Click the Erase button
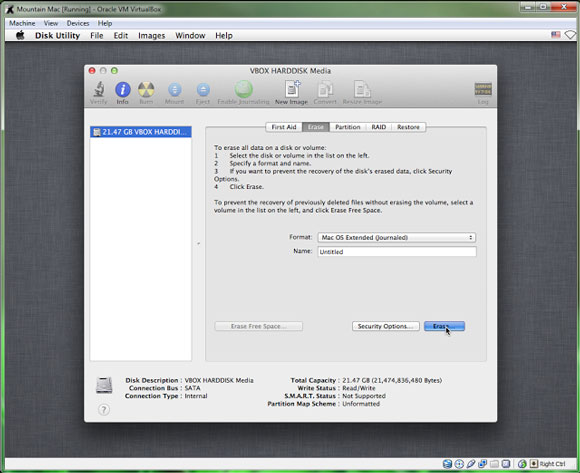The width and height of the screenshot is (580, 473). pos(444,326)
